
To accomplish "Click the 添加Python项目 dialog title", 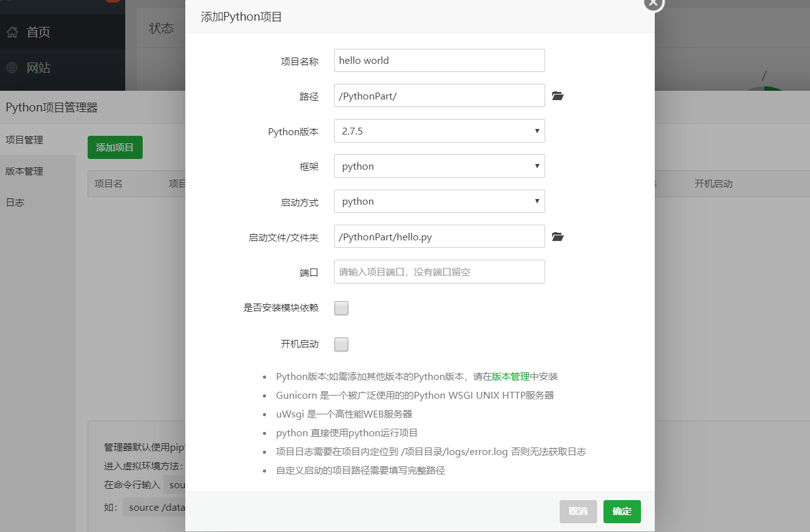I will [242, 17].
